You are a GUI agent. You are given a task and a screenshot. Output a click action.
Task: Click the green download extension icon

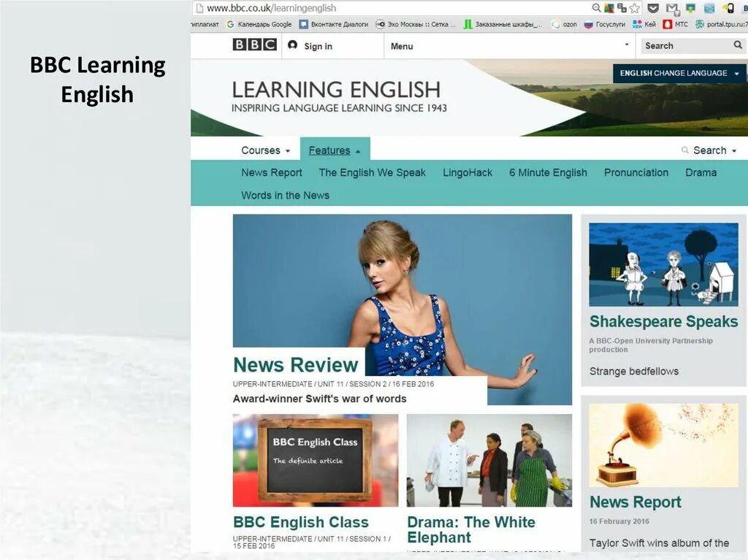pyautogui.click(x=690, y=8)
